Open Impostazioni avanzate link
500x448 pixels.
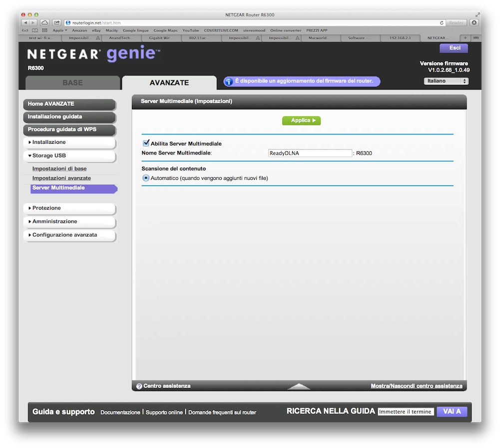(x=61, y=178)
